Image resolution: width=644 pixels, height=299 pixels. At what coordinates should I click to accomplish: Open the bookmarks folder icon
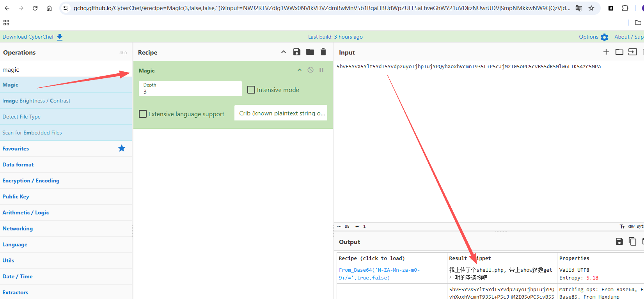[x=638, y=23]
